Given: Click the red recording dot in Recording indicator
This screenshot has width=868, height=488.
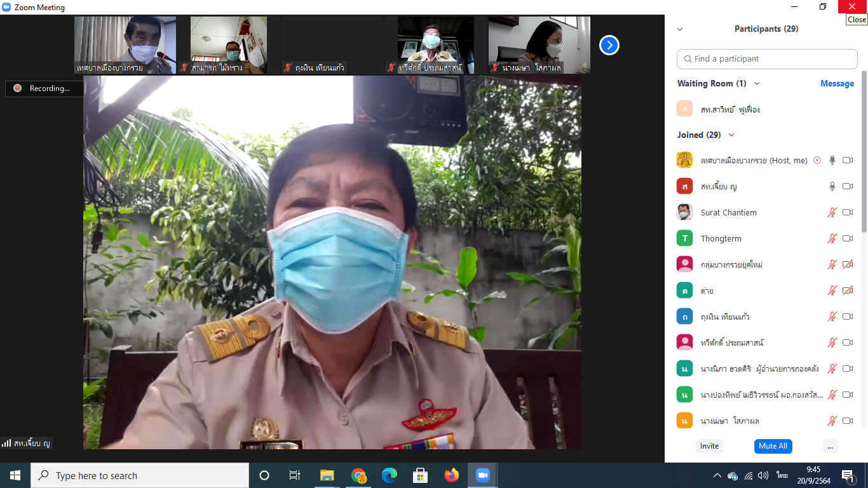Looking at the screenshot, I should tap(18, 88).
